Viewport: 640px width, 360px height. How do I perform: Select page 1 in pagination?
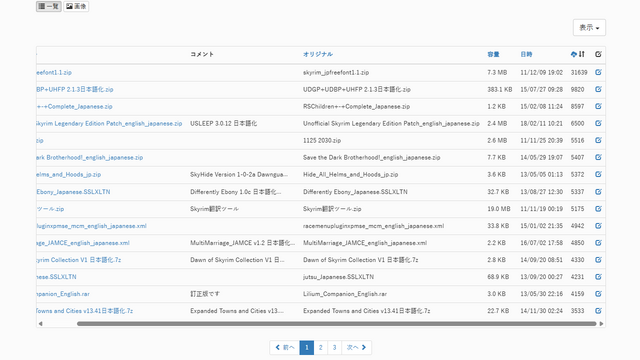[x=307, y=347]
